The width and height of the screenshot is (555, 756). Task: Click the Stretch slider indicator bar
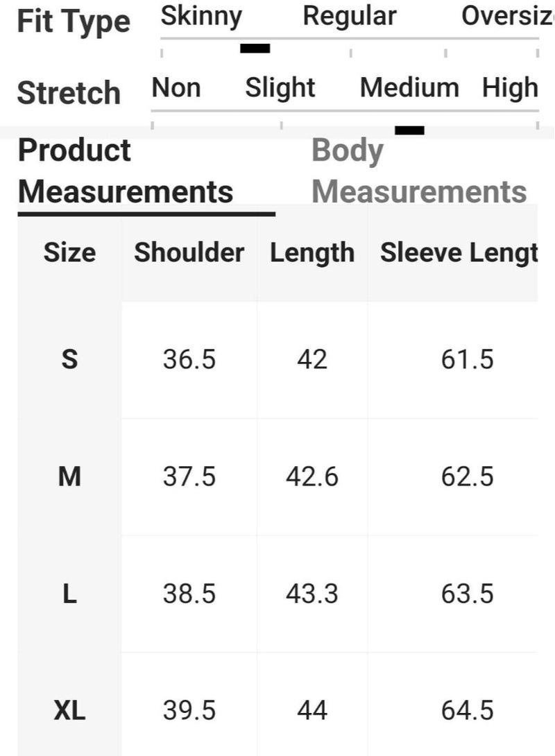(409, 130)
